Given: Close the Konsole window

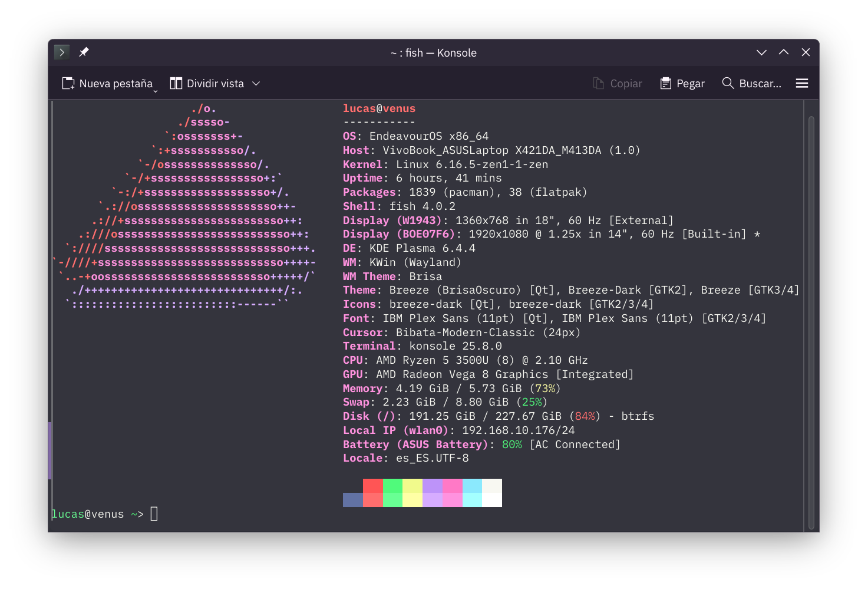Looking at the screenshot, I should click(x=806, y=52).
